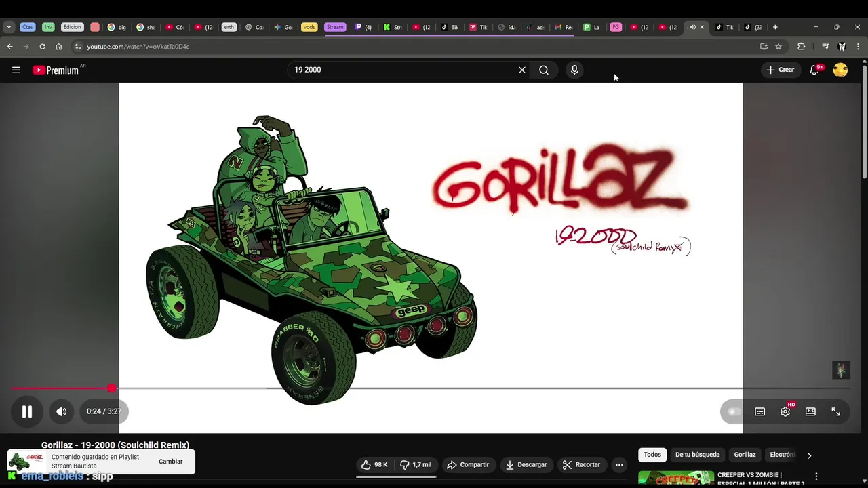The height and width of the screenshot is (488, 868).
Task: Open the account avatar menu
Action: tap(840, 70)
